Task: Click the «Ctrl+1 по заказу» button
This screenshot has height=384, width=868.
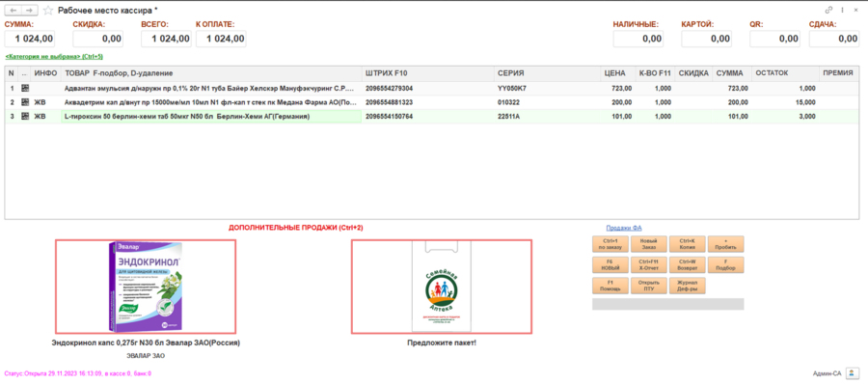Action: pyautogui.click(x=610, y=244)
